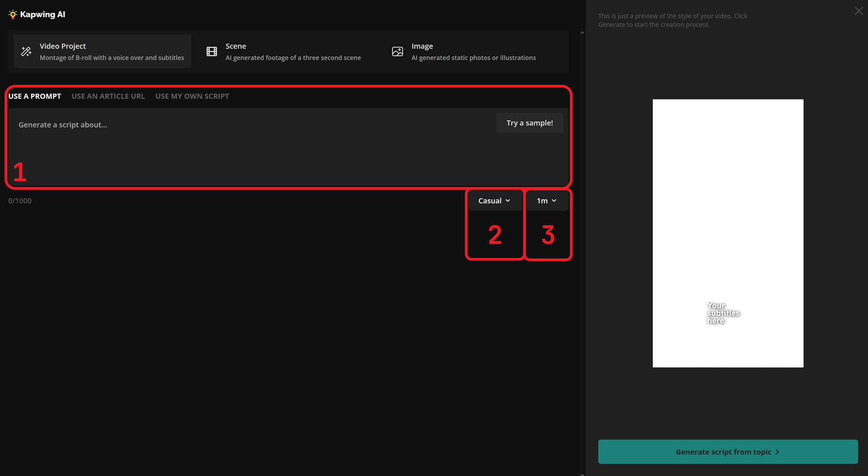
Task: Click the scroll down arrow at the bottom
Action: coord(582,474)
